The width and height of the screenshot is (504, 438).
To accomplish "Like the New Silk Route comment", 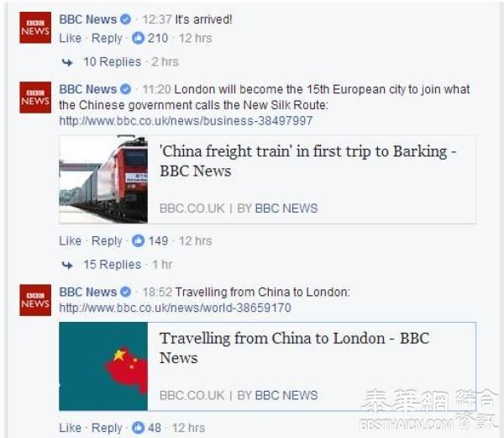I will pyautogui.click(x=70, y=241).
